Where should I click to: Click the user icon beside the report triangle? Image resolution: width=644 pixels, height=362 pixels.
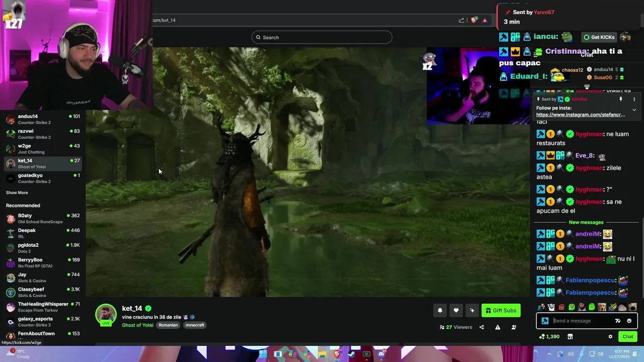coord(514,327)
